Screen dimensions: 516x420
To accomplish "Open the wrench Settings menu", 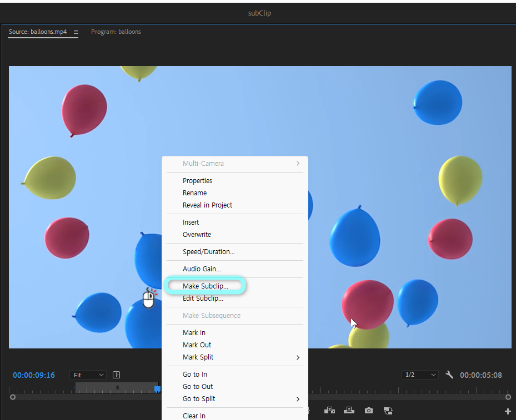I will [449, 375].
